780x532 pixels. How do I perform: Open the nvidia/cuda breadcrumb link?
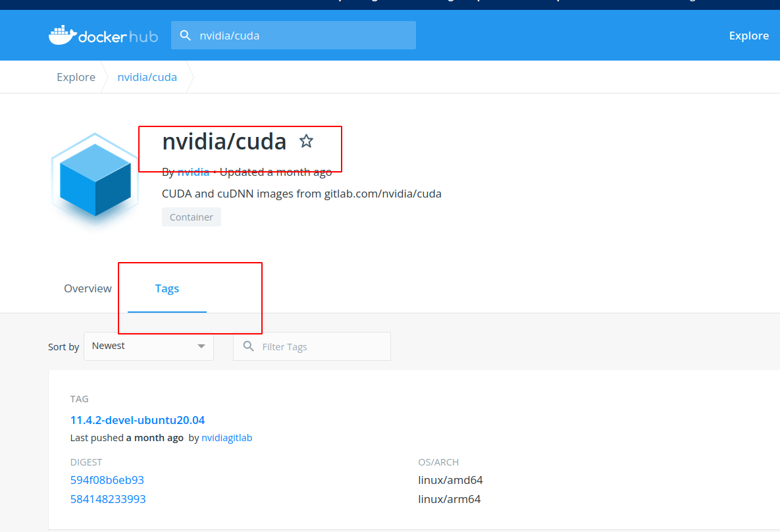[147, 77]
